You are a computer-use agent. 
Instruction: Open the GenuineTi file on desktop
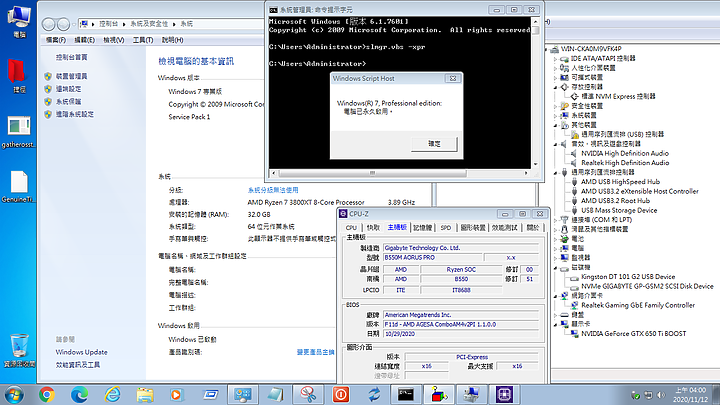19,186
